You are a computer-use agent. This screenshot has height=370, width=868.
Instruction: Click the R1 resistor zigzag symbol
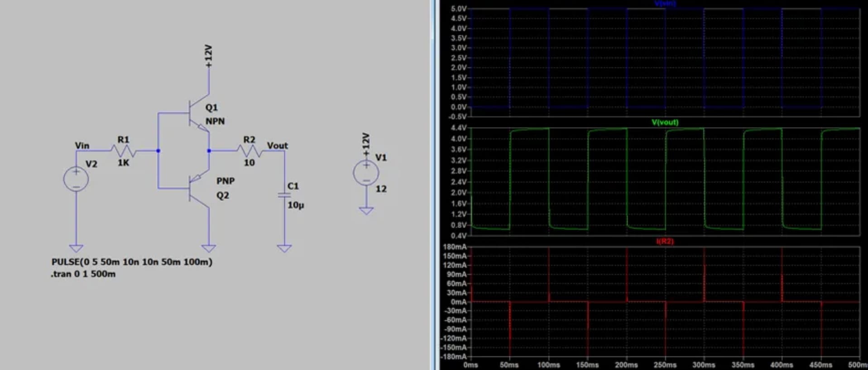tap(123, 151)
